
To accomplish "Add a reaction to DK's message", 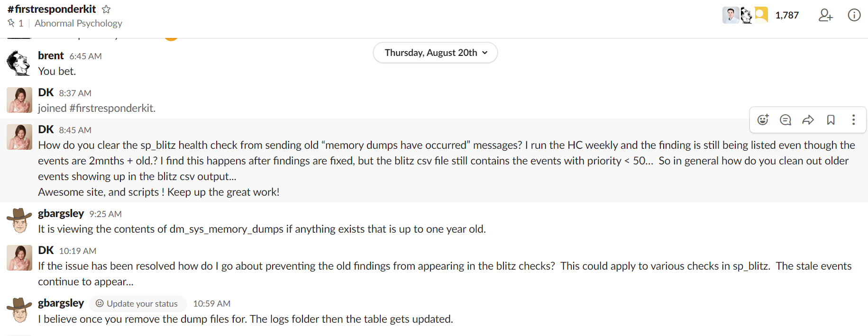I will tap(763, 120).
